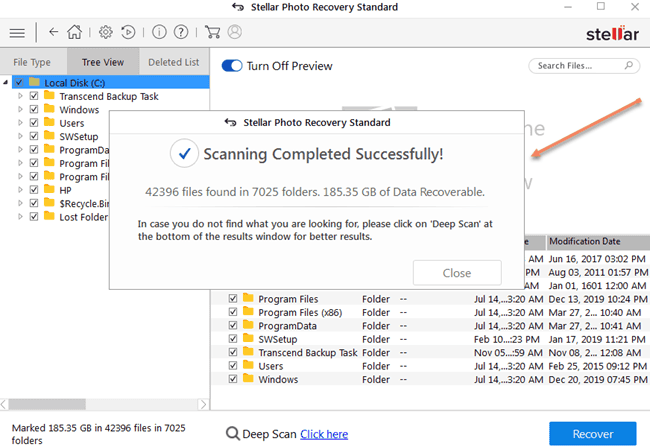The image size is (650, 447).
Task: Uncheck the Windows checkbox in tree
Action: coord(34,109)
